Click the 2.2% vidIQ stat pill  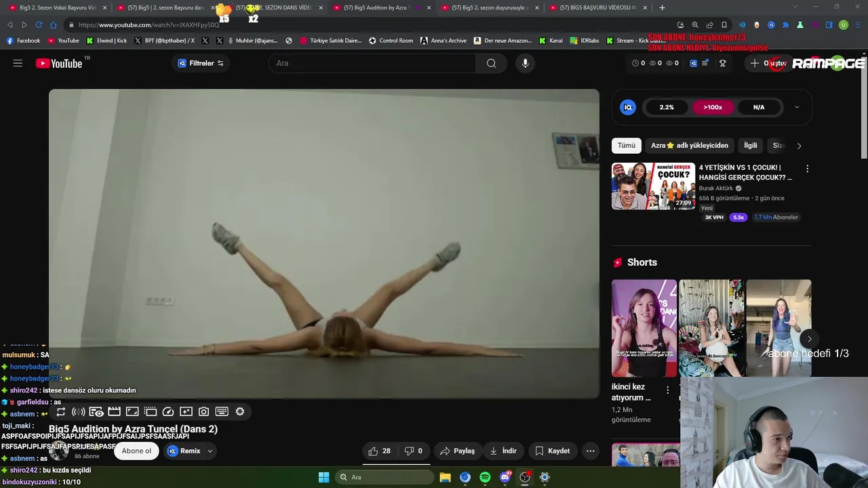[x=667, y=107]
